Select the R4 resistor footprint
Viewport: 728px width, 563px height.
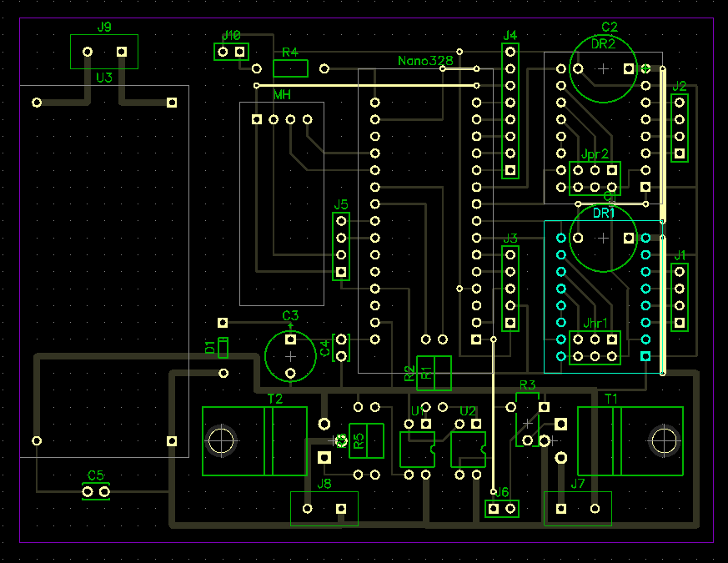click(x=290, y=68)
